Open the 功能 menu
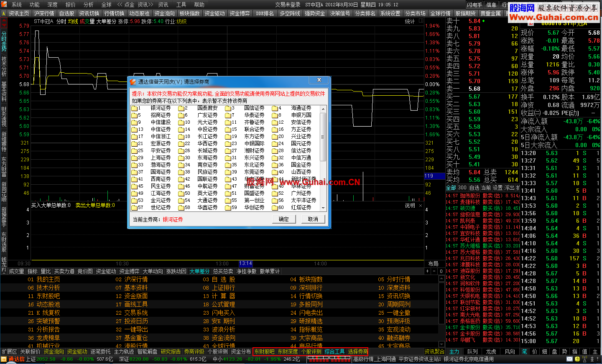The height and width of the screenshot is (364, 602). (34, 5)
